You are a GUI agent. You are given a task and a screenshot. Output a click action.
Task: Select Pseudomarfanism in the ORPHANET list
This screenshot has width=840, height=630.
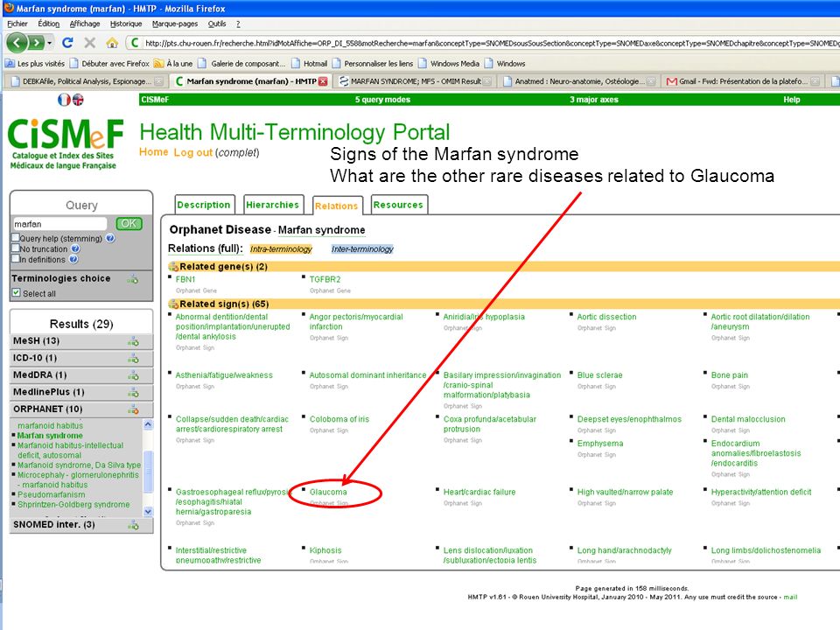[x=52, y=494]
